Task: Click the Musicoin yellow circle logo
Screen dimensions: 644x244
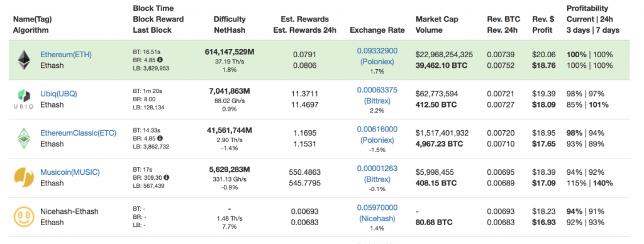Action: pos(24,177)
